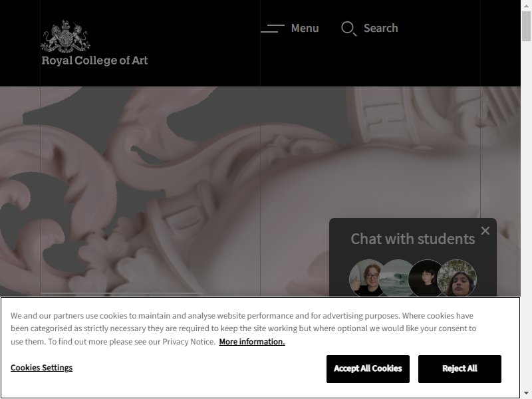Click the Royal College of Art crest logo
This screenshot has height=399, width=532.
65,37
